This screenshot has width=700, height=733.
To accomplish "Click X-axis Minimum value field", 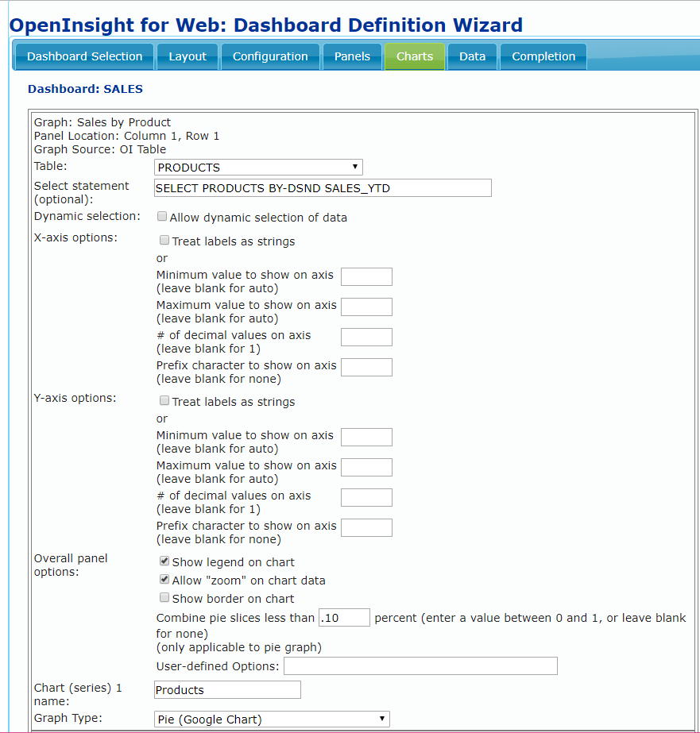I will [x=366, y=276].
